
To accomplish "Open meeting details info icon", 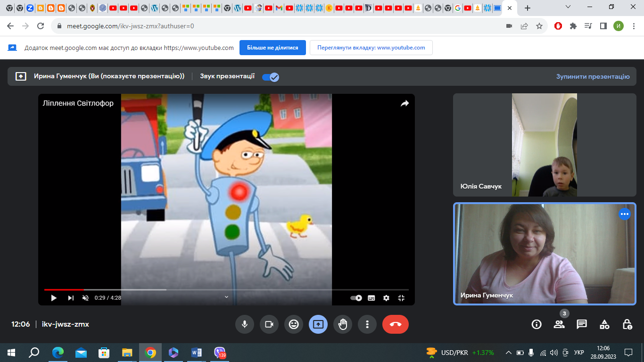I will [537, 324].
